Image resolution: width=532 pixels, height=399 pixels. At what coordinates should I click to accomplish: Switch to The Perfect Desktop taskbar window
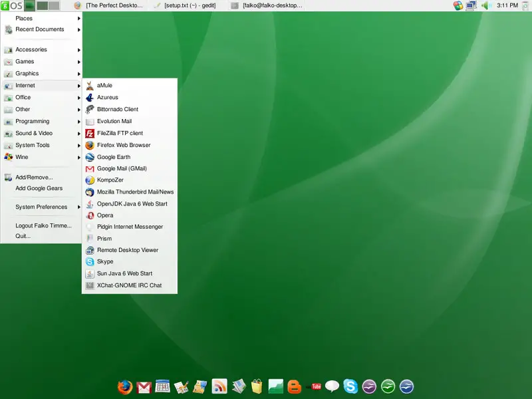[108, 5]
